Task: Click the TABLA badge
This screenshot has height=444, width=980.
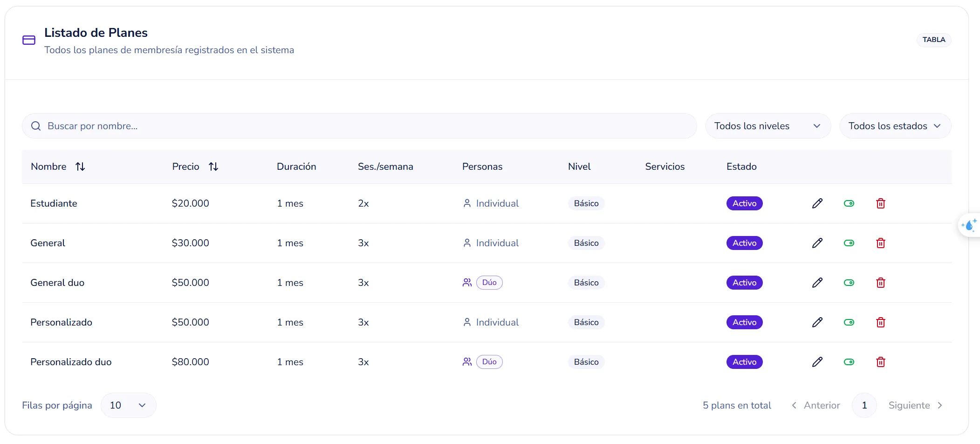Action: point(934,40)
